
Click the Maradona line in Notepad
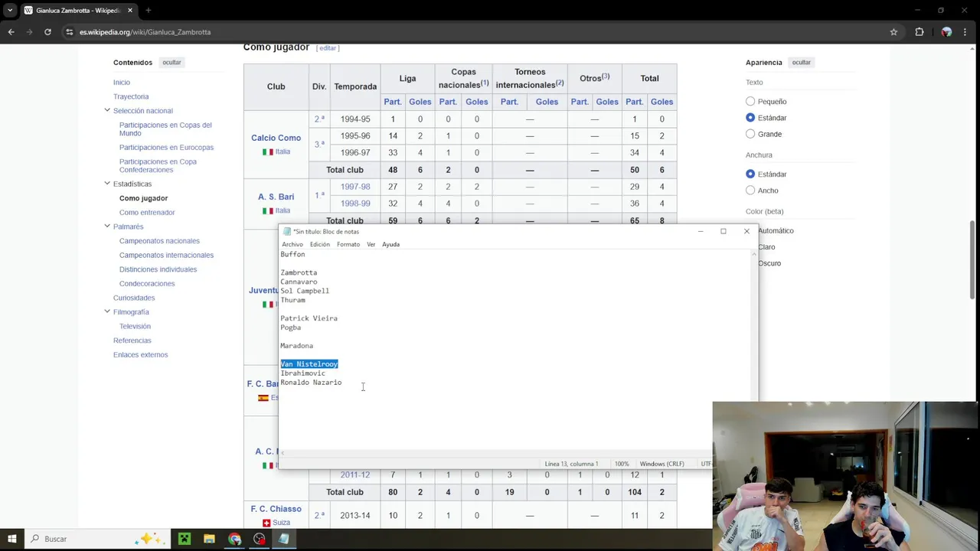[296, 346]
